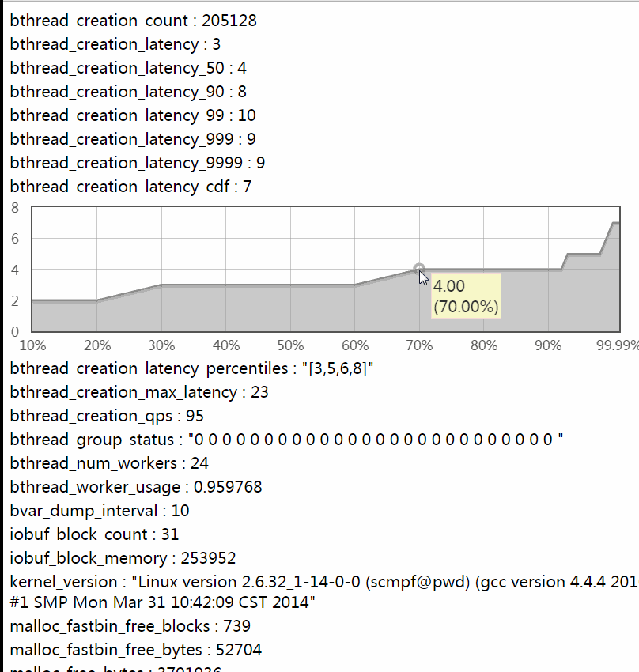Toggle the bthread_creation_latency_90 chart
The width and height of the screenshot is (639, 672).
tap(128, 92)
